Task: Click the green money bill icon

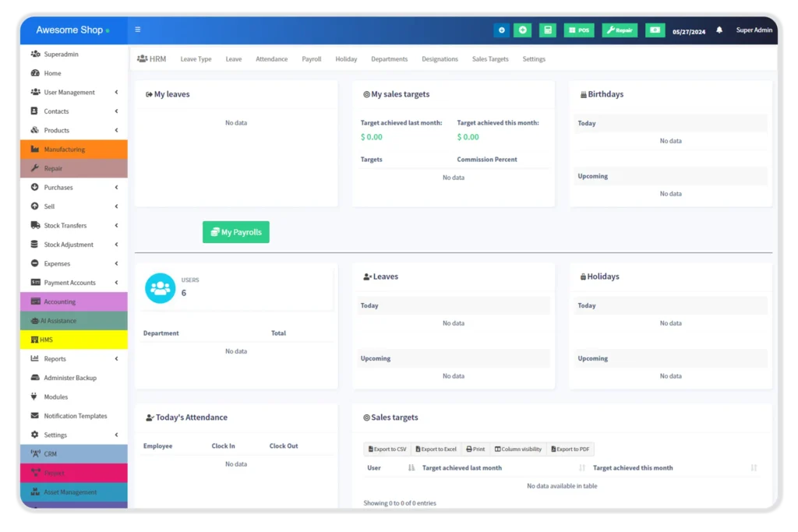Action: click(655, 30)
